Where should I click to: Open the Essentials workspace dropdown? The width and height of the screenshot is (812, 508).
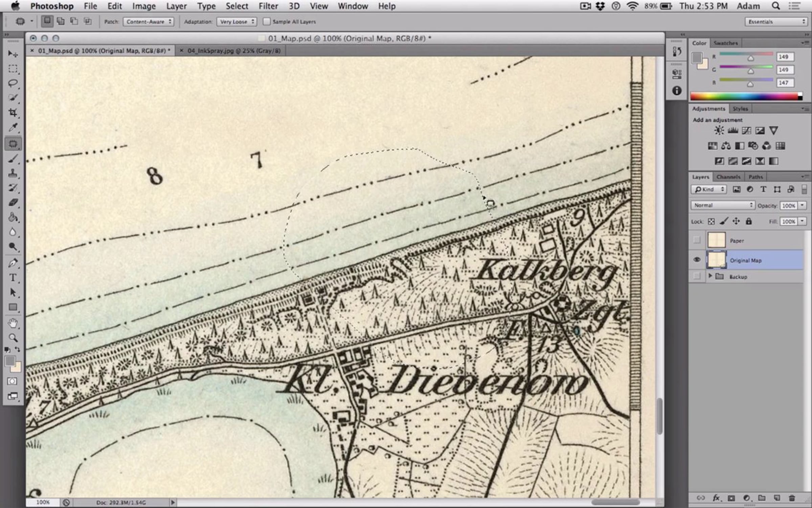[x=776, y=22]
